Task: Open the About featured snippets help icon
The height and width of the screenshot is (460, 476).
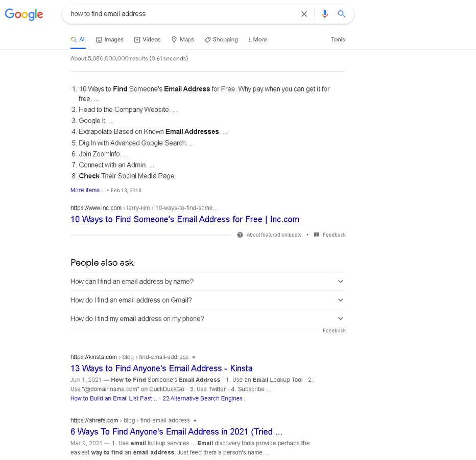Action: tap(240, 235)
